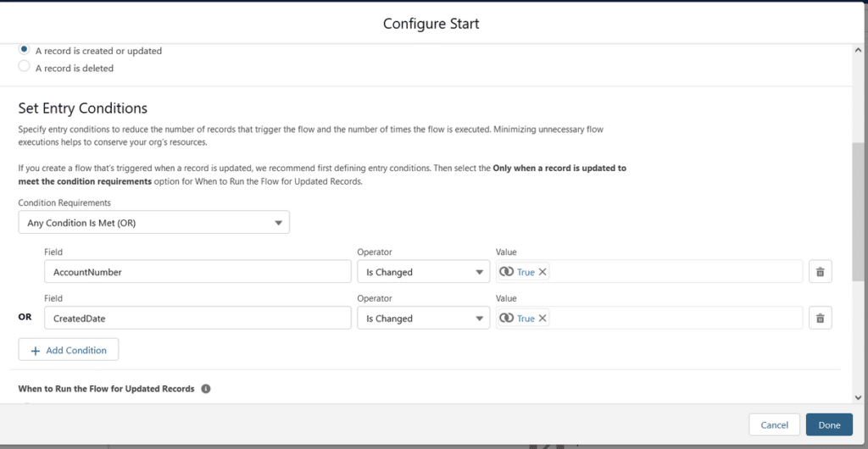Image resolution: width=868 pixels, height=449 pixels.
Task: Delete the CreatedDate condition row
Action: pos(820,318)
